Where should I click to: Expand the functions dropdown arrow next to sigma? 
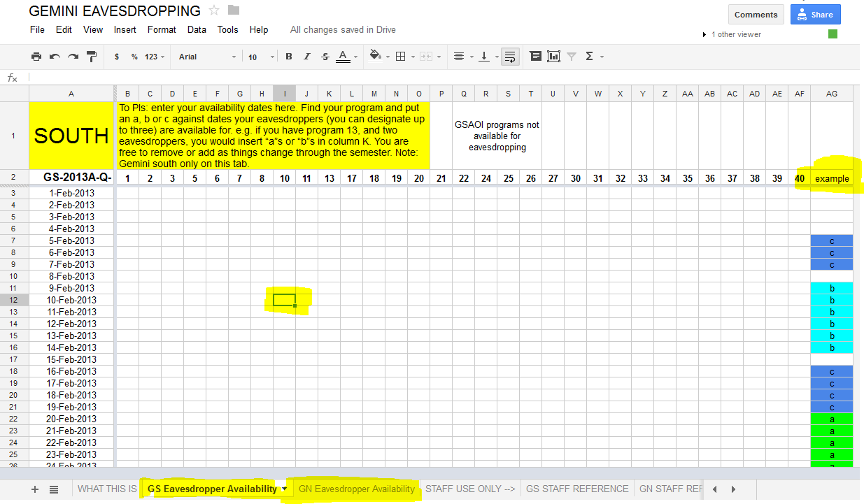(602, 57)
